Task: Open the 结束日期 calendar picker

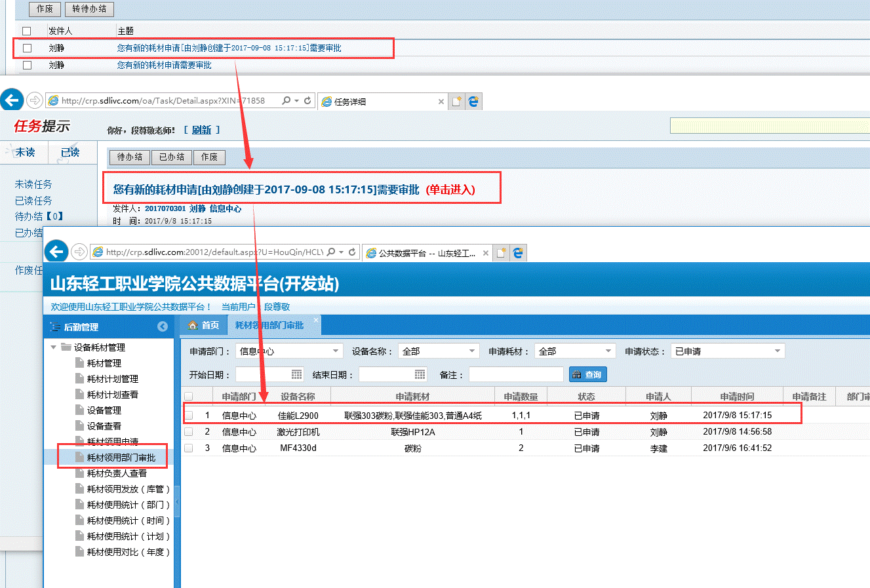Action: [420, 374]
